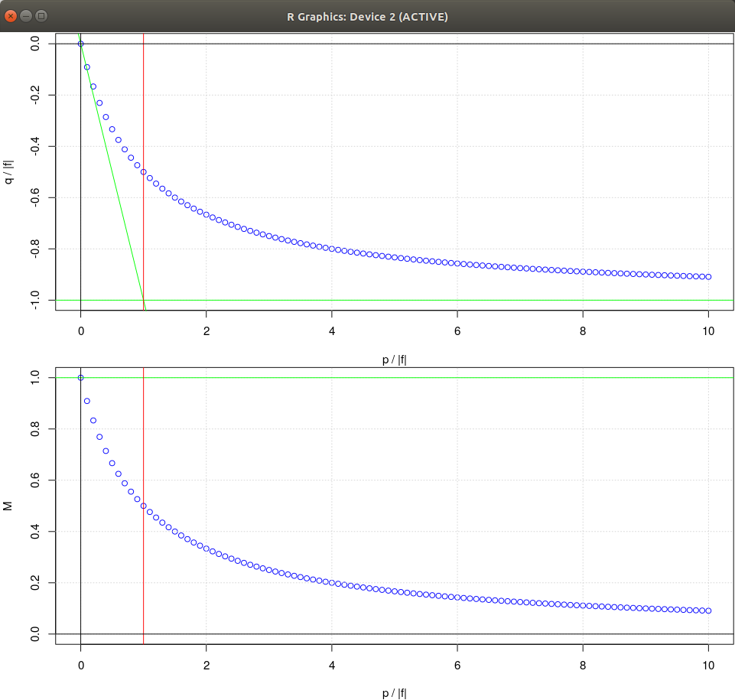Click x-axis tick "0" of the M plot
The image size is (735, 700).
pos(81,665)
